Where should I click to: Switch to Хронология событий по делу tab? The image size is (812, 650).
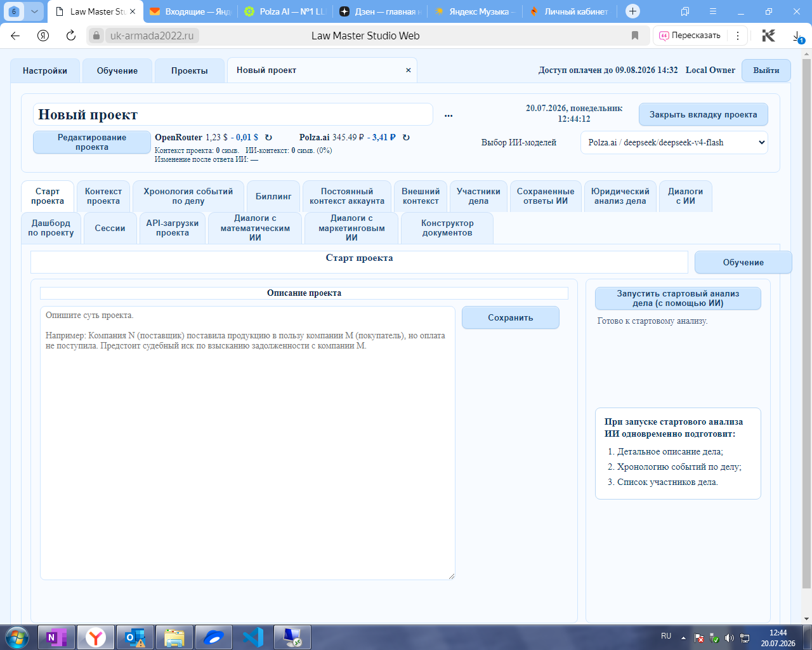coord(188,196)
